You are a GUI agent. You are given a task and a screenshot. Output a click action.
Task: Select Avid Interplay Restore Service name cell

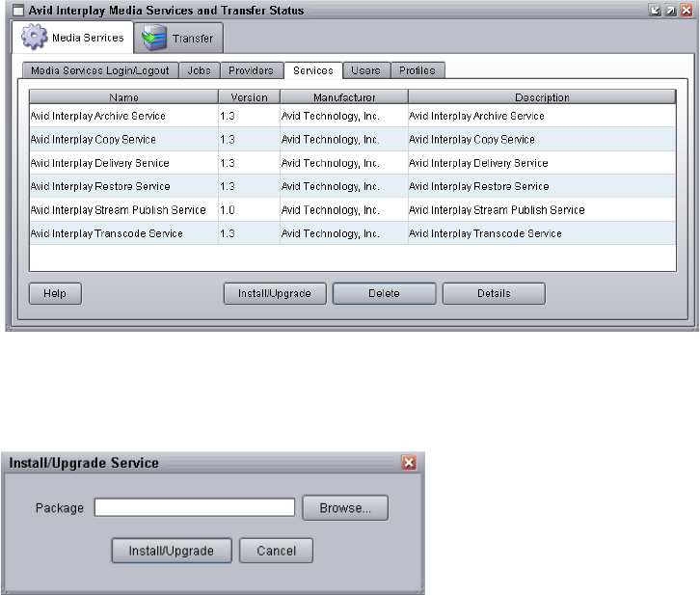coord(123,186)
